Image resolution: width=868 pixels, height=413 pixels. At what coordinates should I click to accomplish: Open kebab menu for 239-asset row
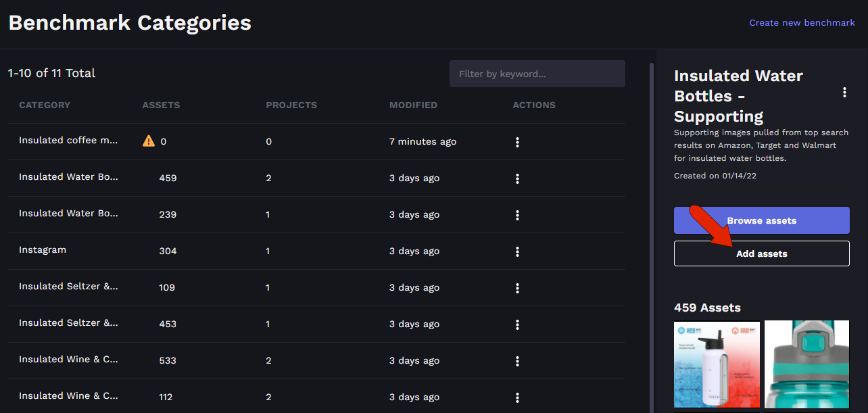[x=517, y=215]
